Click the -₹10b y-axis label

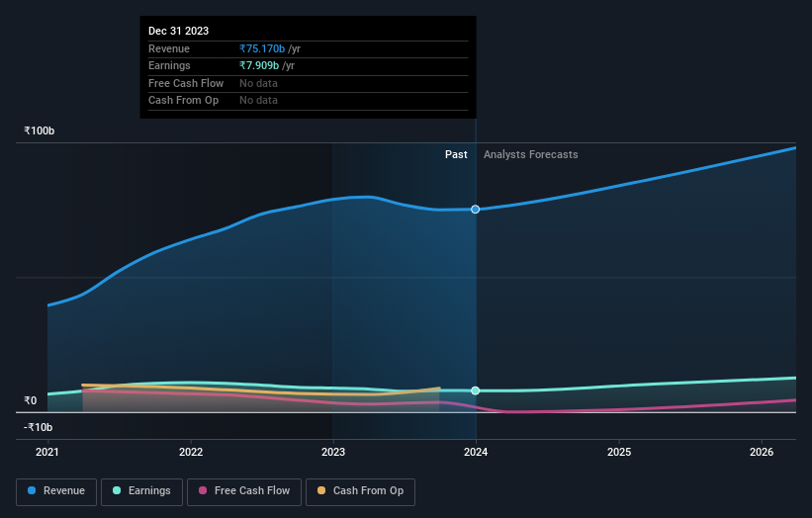[x=38, y=427]
